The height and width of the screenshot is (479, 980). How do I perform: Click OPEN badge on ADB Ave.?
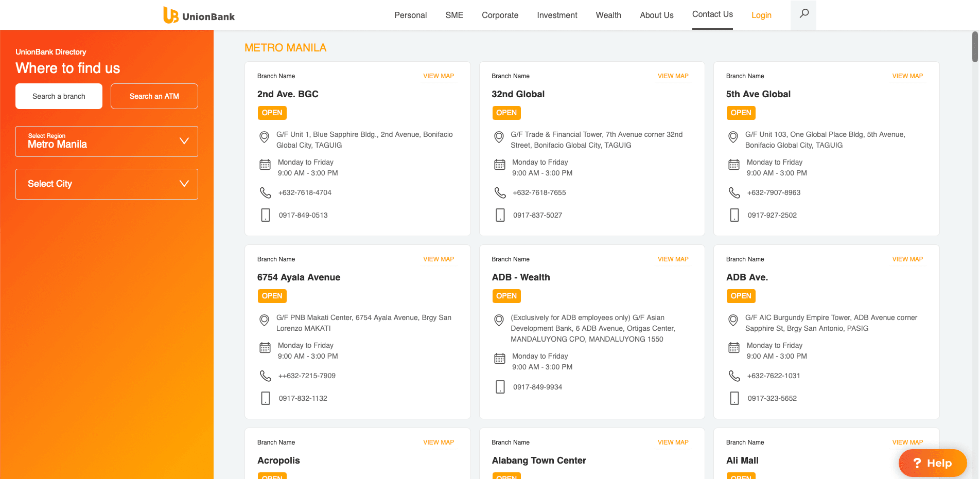point(741,296)
